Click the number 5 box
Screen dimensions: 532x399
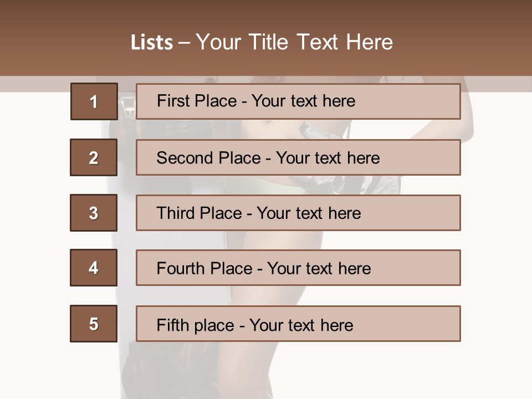pos(94,324)
